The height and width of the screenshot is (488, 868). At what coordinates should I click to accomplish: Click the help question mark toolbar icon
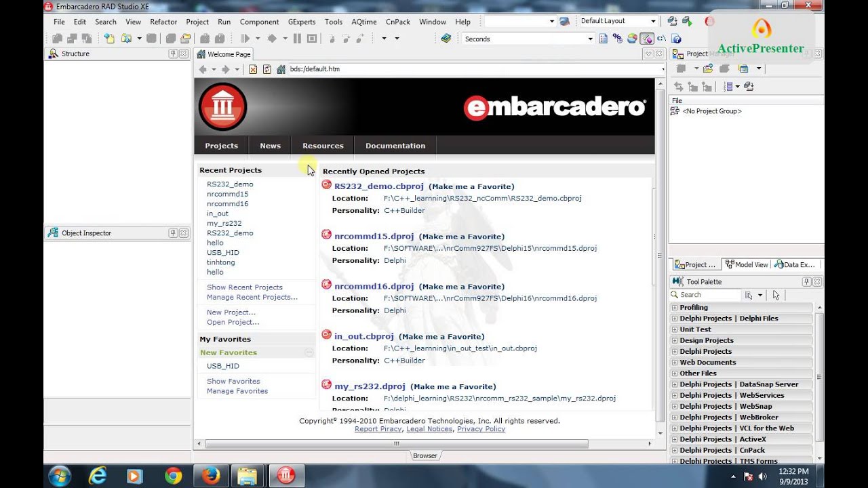click(676, 39)
